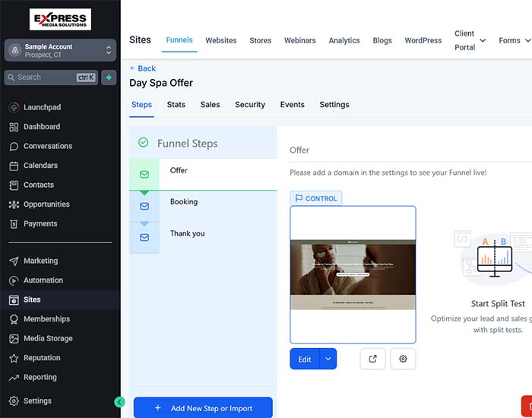Open page settings gear below thumbnail
Viewport: 532px width, 418px height.
(403, 359)
